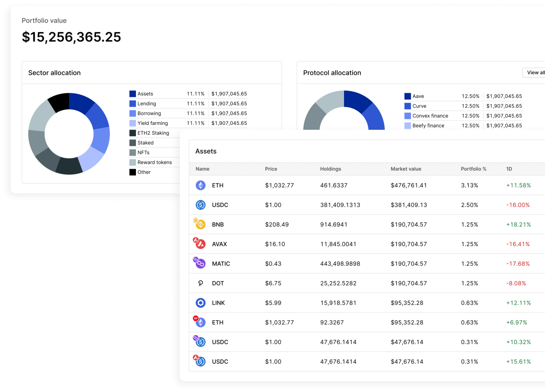Click the holdings value 381,409.1313
The image size is (545, 392).
pos(340,205)
